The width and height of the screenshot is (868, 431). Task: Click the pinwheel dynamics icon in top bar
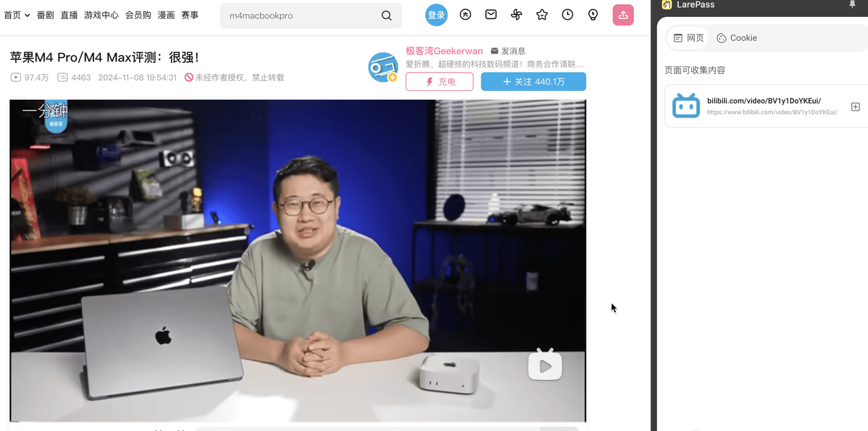[516, 14]
